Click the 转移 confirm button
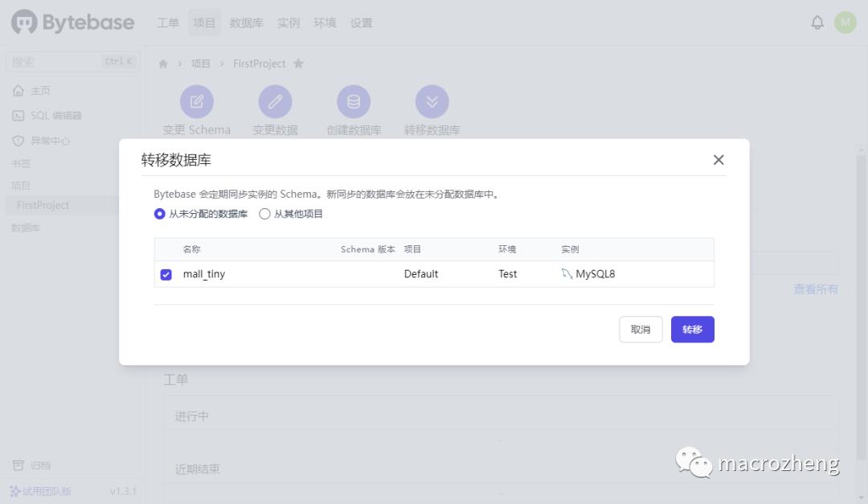The height and width of the screenshot is (504, 868). tap(692, 329)
